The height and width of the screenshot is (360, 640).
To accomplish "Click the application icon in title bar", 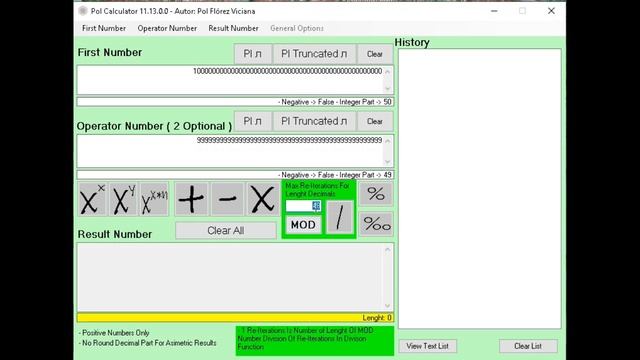I will tap(83, 11).
